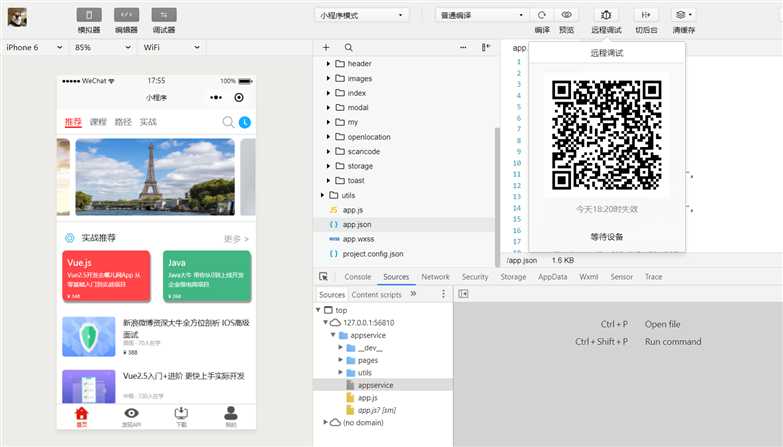Toggle the Sources navigator sidebar icon

[463, 294]
